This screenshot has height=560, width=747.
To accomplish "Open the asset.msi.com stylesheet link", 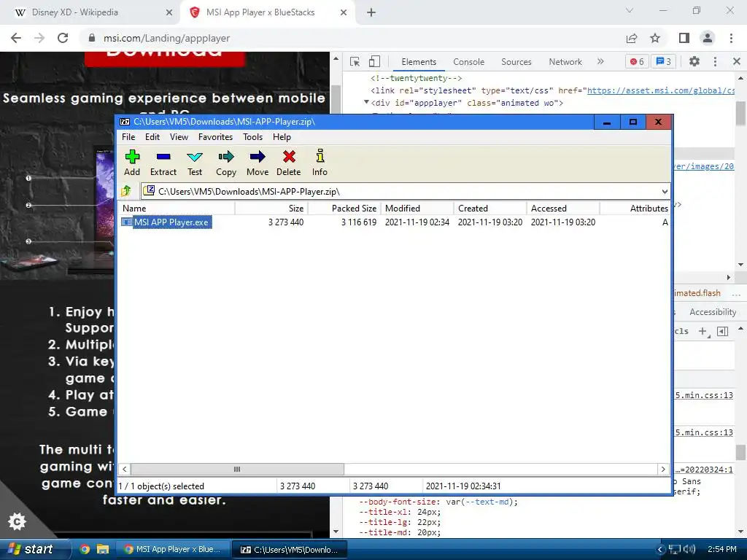I will (x=661, y=90).
